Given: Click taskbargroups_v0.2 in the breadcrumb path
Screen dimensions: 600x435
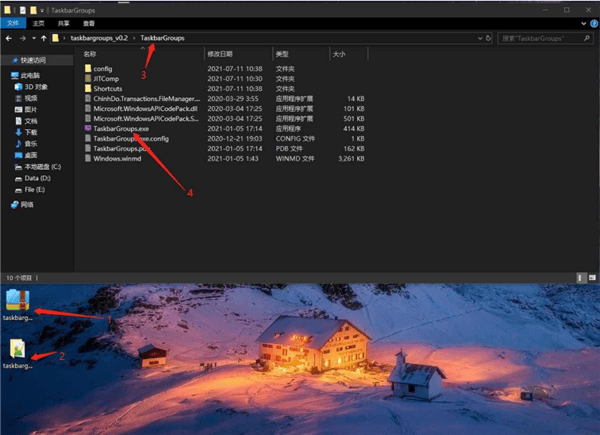Looking at the screenshot, I should [100, 38].
